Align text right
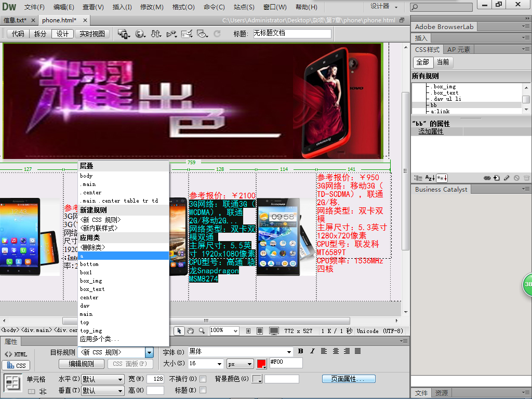The height and width of the screenshot is (399, 532). point(347,351)
